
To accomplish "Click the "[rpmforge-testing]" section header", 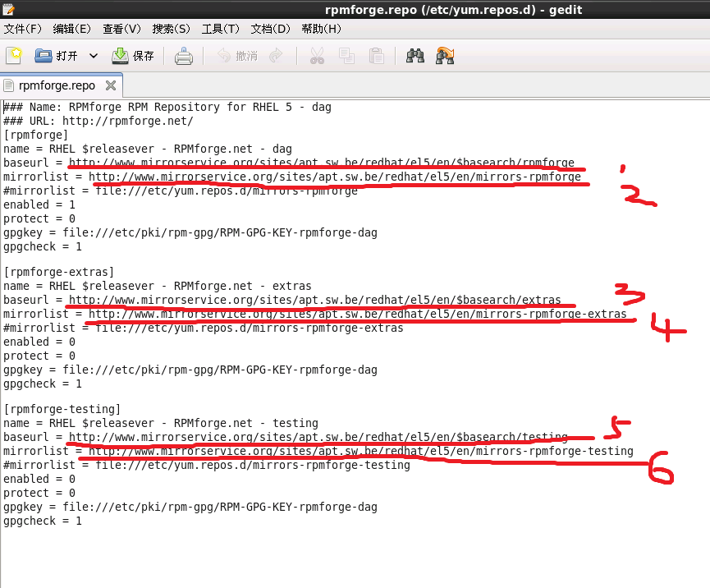I will pos(62,410).
